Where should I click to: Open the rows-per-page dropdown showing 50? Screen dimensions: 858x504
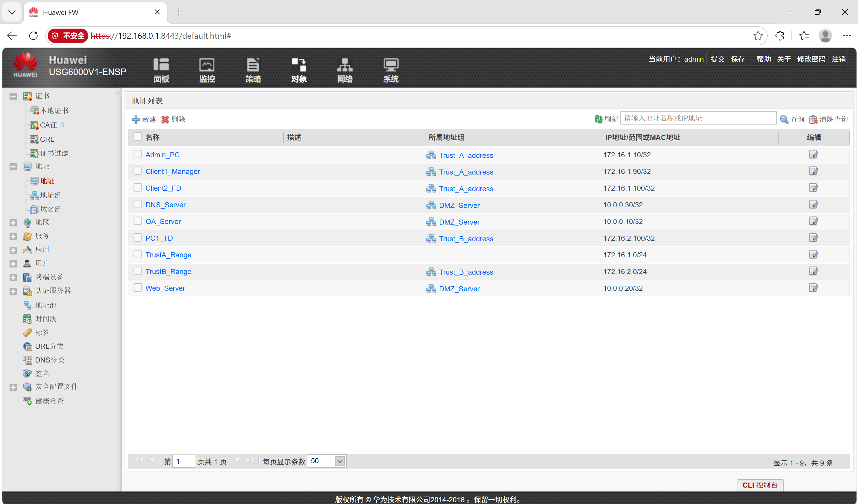(340, 461)
